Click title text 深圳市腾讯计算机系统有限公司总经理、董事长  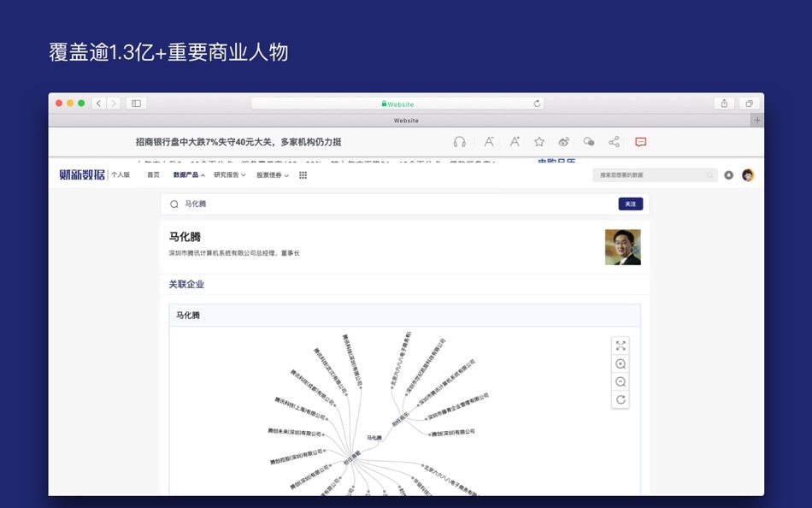point(234,253)
